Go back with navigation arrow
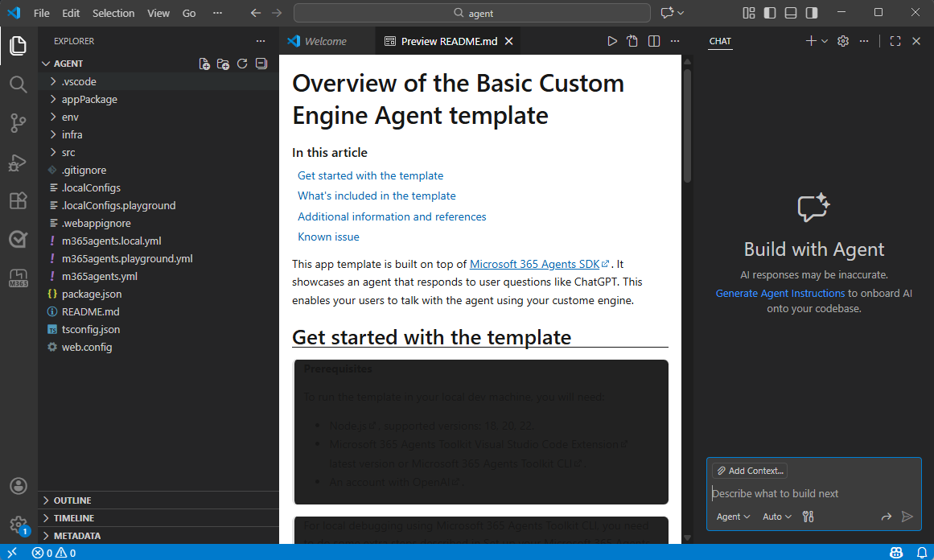 (x=256, y=13)
